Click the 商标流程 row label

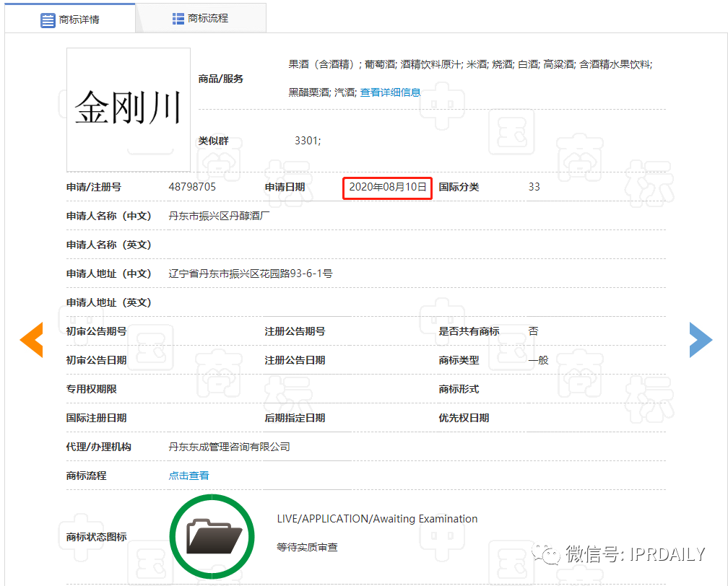[87, 476]
